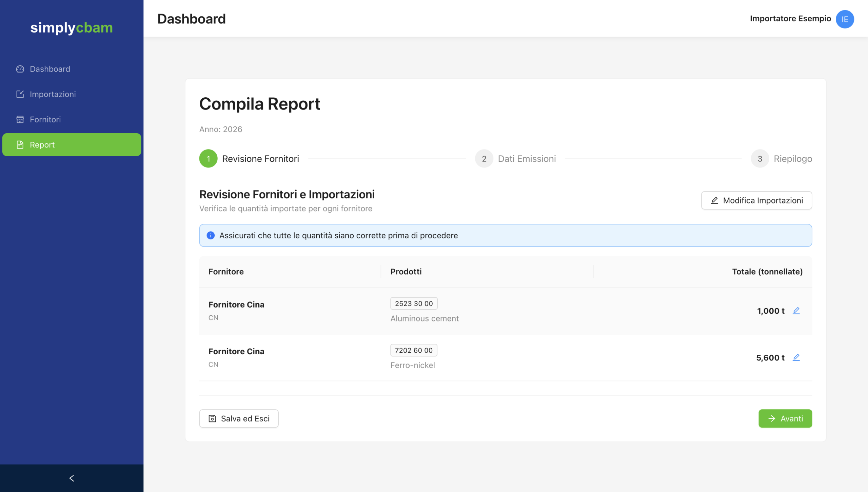Click the simplycbam logo
This screenshot has width=868, height=492.
tap(72, 28)
